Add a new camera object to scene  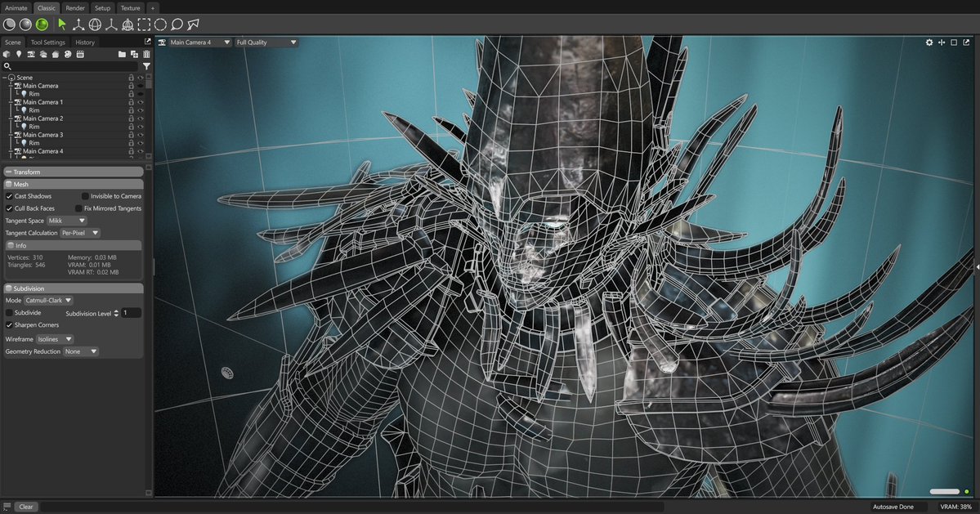pos(30,54)
